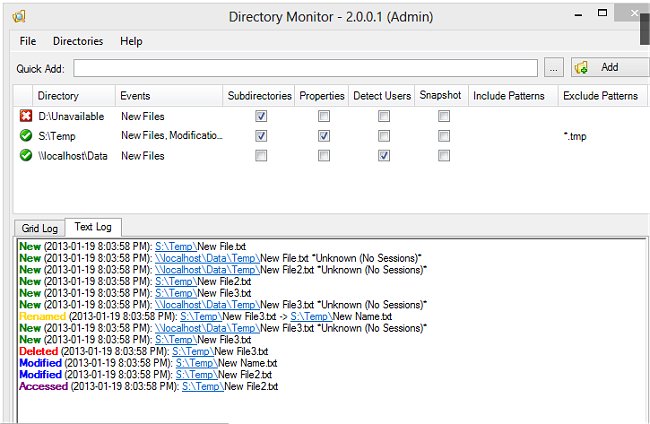Open S:\Temp\ link in first log entry

175,246
